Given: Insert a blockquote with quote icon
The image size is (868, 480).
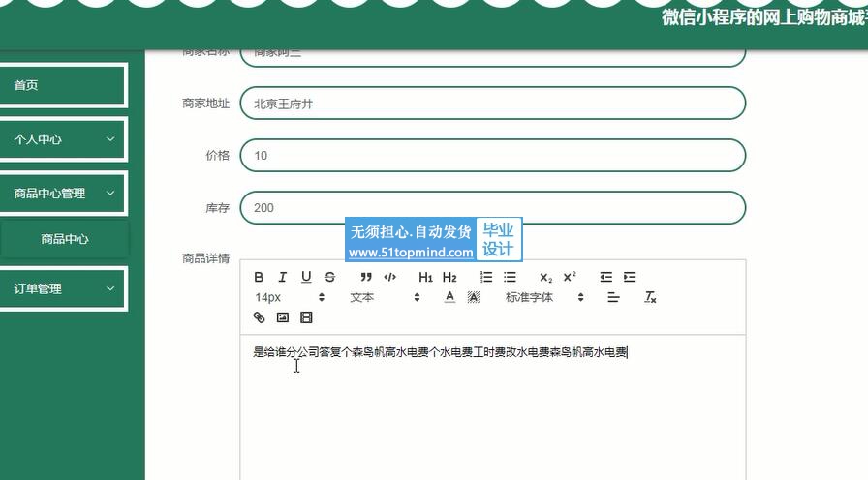Looking at the screenshot, I should (x=366, y=277).
